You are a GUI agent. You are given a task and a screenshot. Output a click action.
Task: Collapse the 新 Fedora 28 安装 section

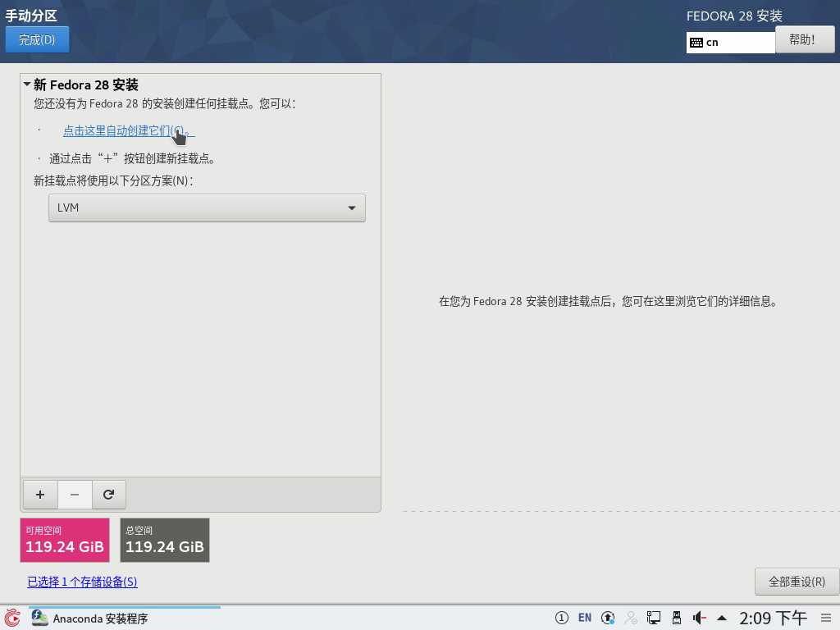[27, 84]
